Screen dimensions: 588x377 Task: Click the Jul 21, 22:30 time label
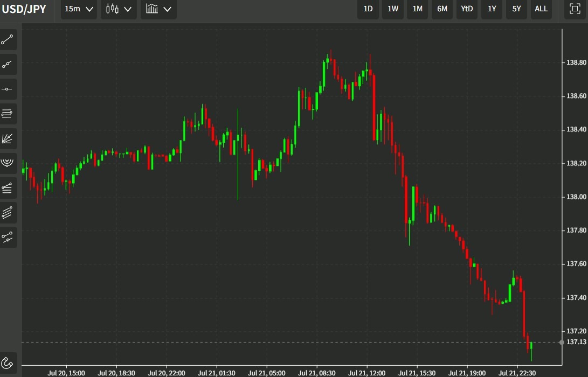pos(517,373)
